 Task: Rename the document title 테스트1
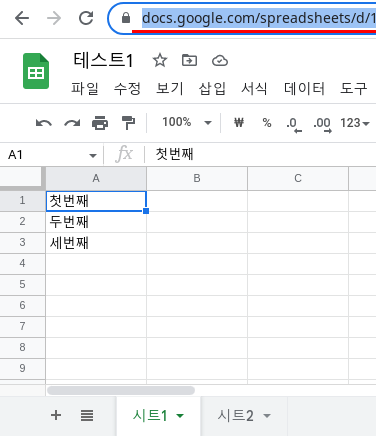tap(103, 60)
